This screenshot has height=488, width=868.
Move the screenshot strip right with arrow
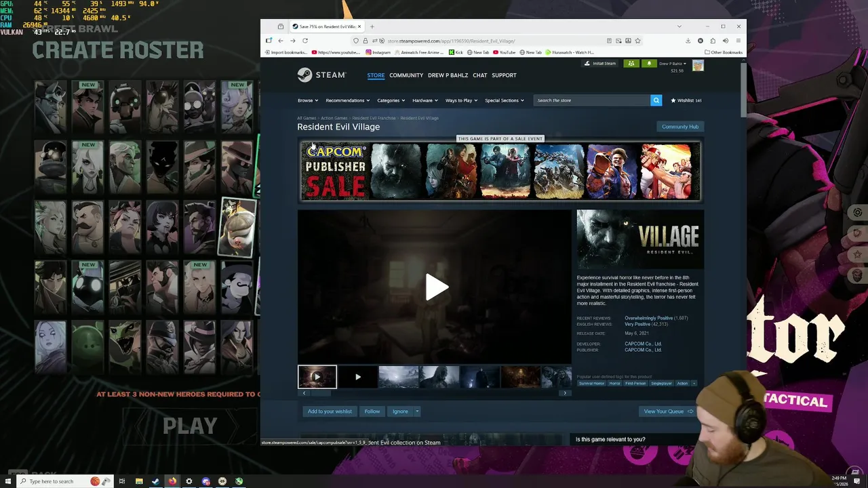[564, 393]
